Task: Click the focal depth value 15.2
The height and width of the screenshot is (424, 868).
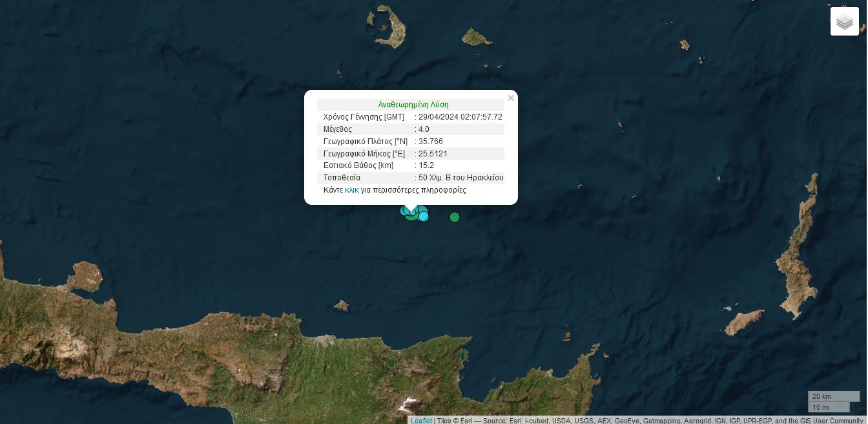Action: coord(426,165)
